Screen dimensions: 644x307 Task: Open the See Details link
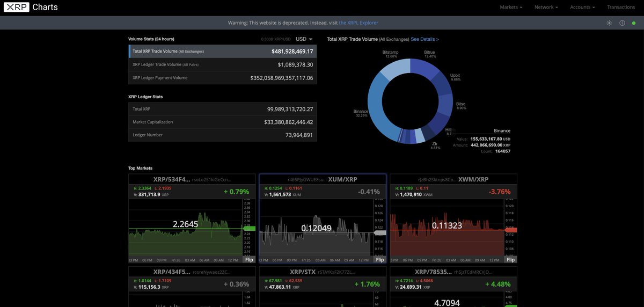[x=425, y=39]
